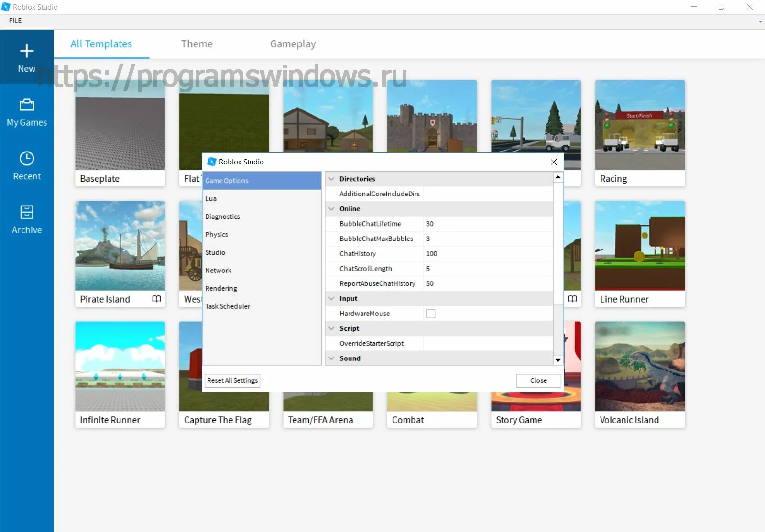This screenshot has height=532, width=765.
Task: Edit the ChatScrollLength value field
Action: point(488,269)
